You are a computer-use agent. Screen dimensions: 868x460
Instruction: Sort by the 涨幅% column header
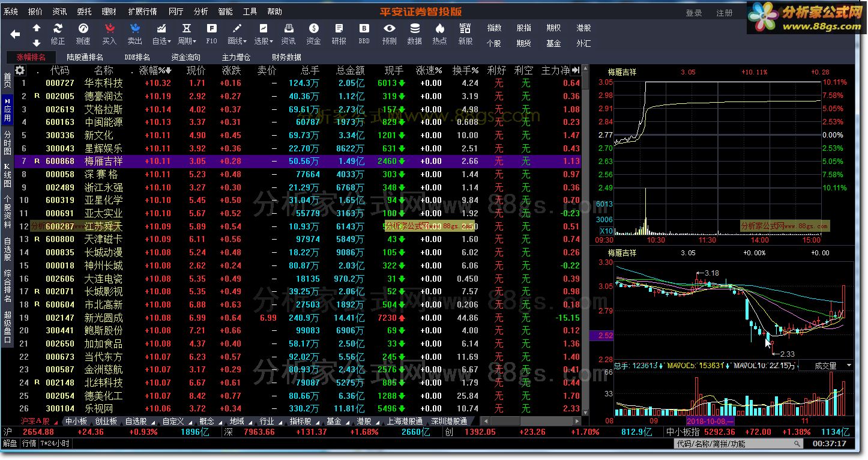tap(155, 70)
